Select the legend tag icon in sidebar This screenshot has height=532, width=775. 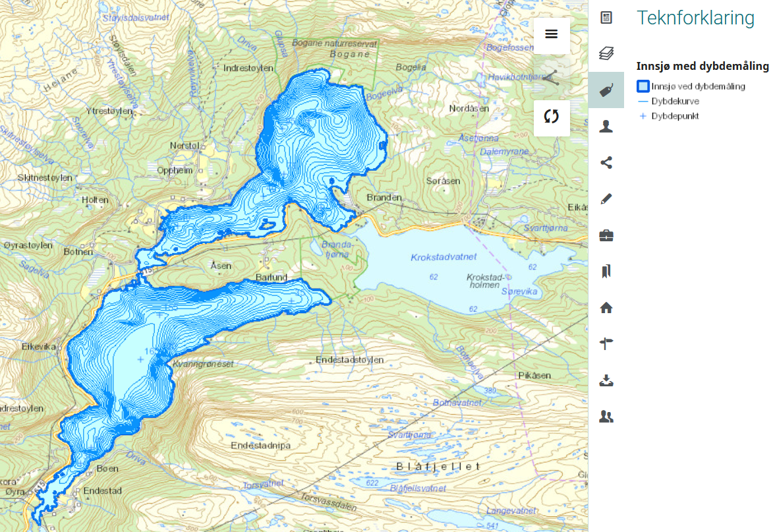(x=606, y=90)
